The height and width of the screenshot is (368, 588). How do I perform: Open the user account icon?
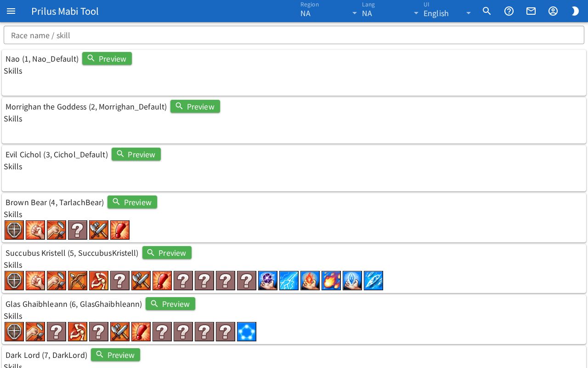tap(553, 11)
